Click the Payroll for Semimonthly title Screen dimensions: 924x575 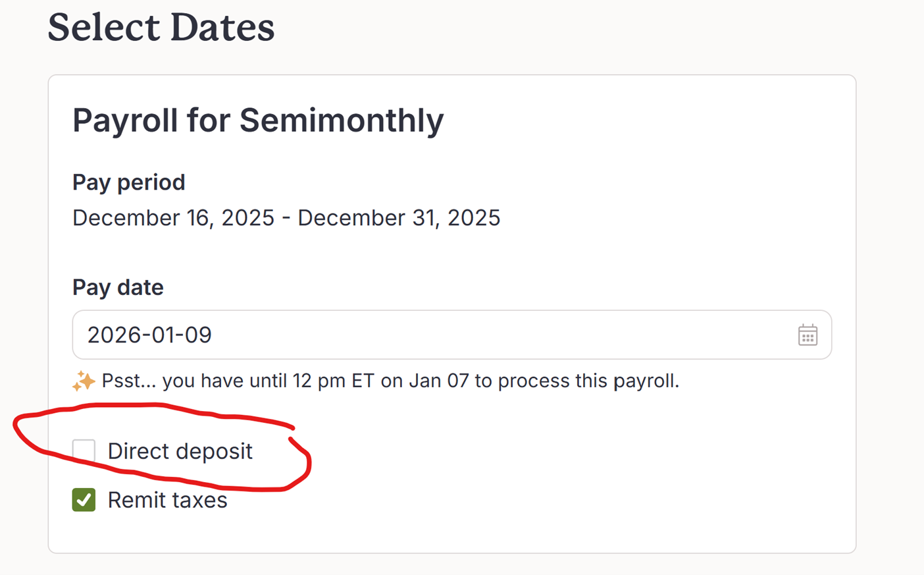(x=258, y=121)
